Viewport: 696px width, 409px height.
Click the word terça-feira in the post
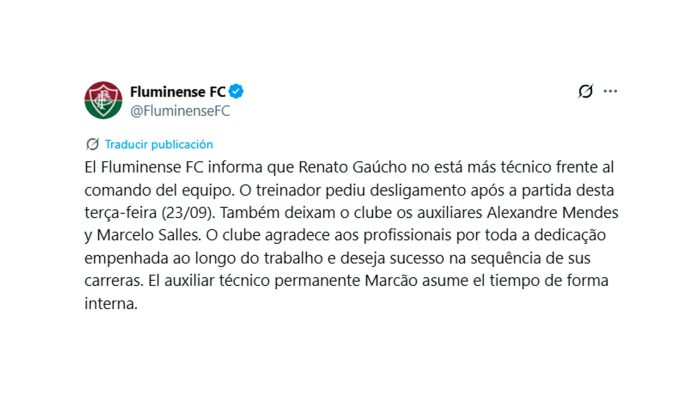click(x=121, y=213)
